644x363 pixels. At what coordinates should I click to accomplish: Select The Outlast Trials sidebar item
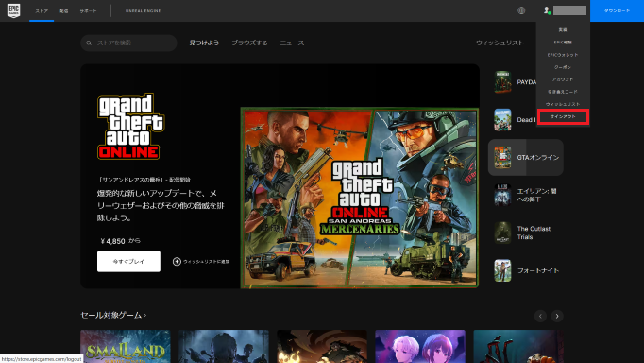coord(526,233)
